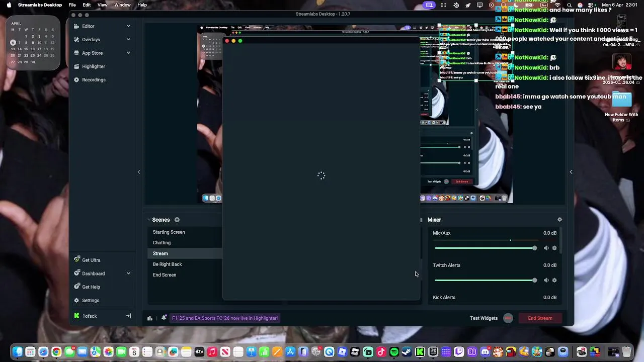Expand the Editor dropdown chevron

coord(128,26)
